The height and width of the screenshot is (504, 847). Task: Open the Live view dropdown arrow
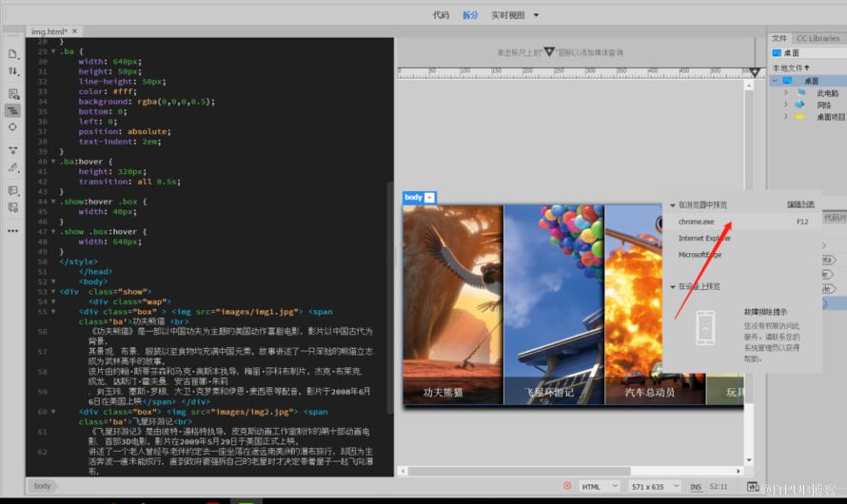pos(537,15)
